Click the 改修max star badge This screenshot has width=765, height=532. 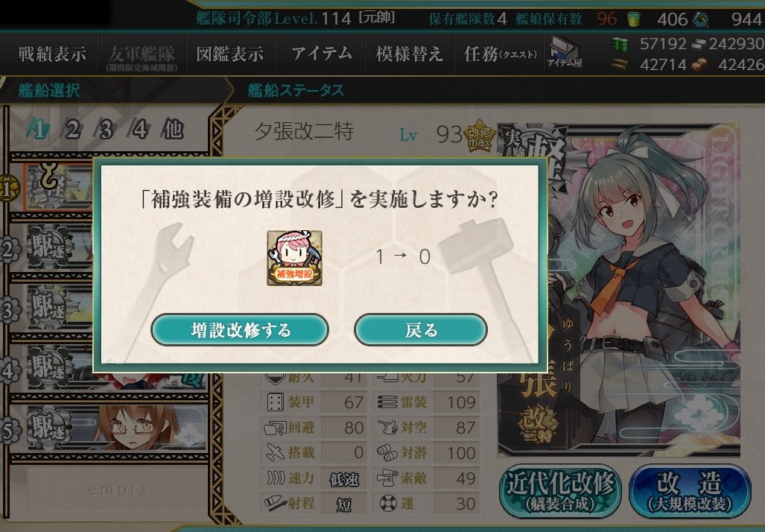479,136
